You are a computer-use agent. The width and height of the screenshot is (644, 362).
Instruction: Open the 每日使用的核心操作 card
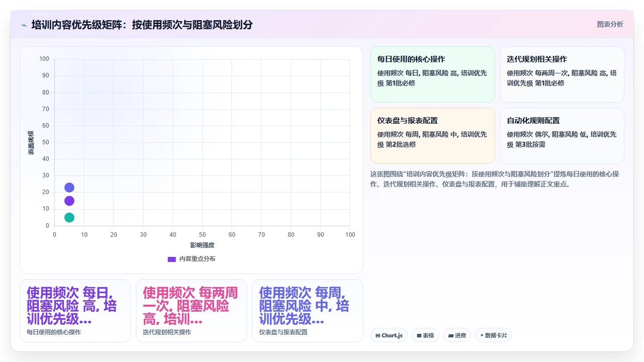click(x=433, y=74)
